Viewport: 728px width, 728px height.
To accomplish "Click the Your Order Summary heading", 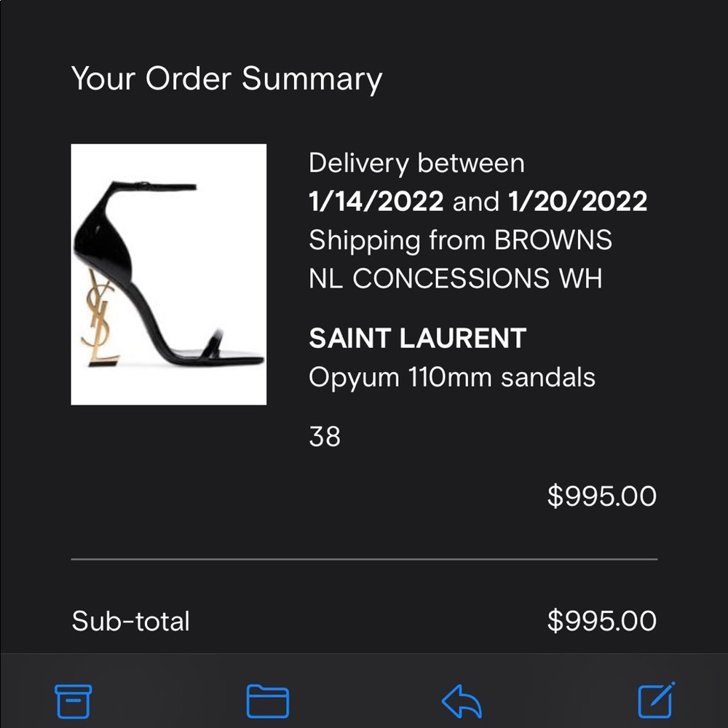I will click(x=226, y=79).
